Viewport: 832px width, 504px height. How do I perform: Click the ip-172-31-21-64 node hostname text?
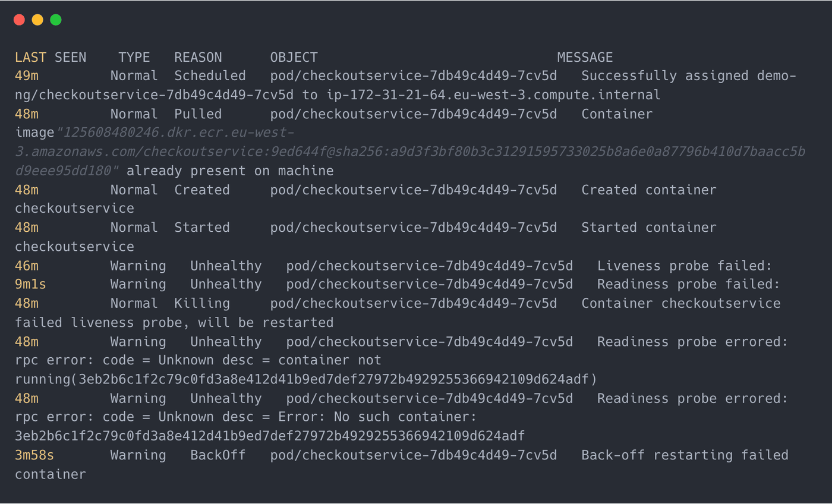(494, 95)
